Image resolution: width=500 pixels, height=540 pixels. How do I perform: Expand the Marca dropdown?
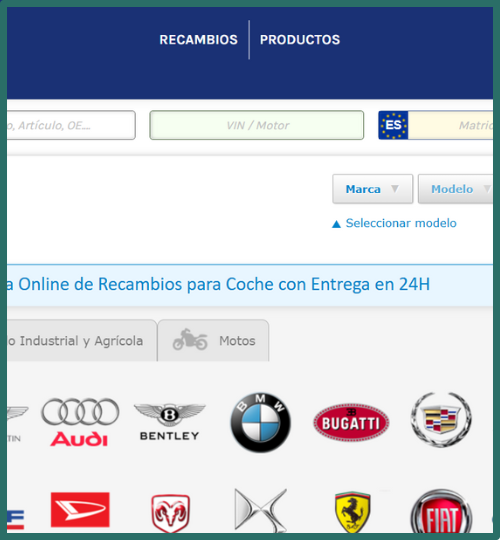pyautogui.click(x=373, y=189)
